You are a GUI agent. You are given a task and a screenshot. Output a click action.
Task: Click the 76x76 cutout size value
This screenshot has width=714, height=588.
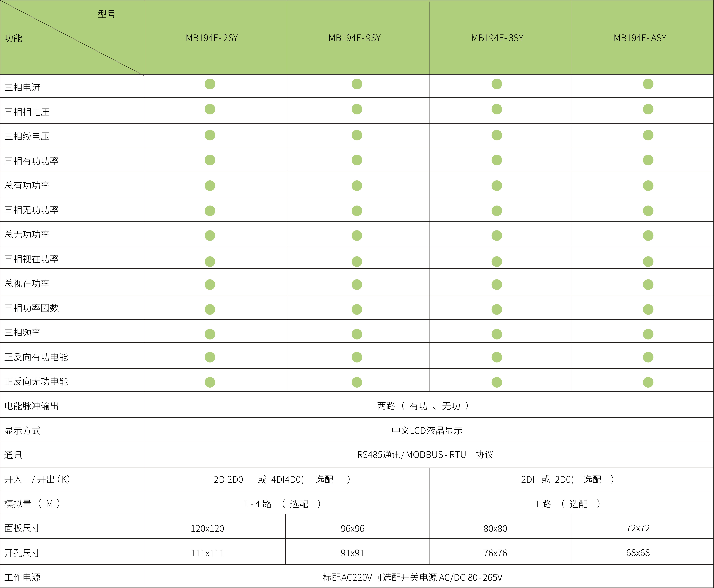coord(495,553)
